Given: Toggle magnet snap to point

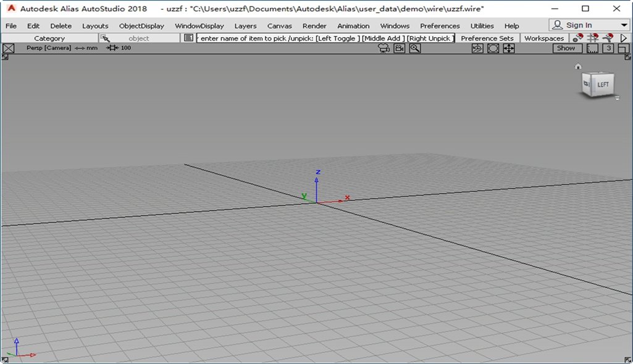Looking at the screenshot, I should (x=577, y=38).
